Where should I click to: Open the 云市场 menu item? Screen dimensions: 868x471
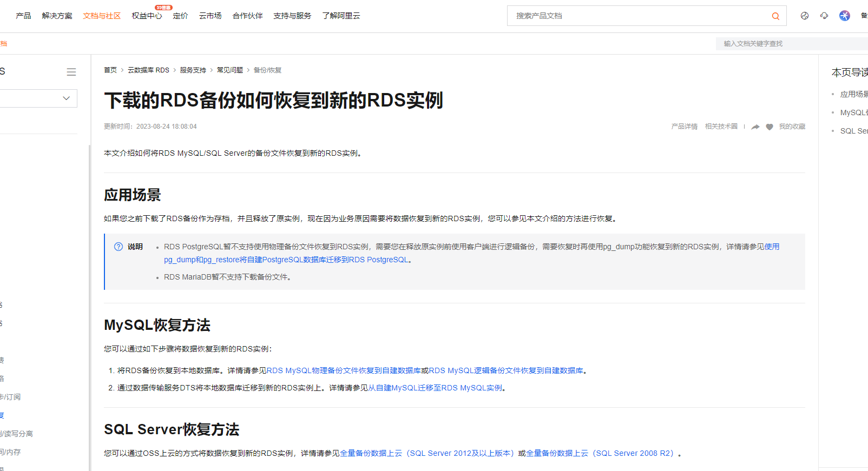click(x=211, y=16)
